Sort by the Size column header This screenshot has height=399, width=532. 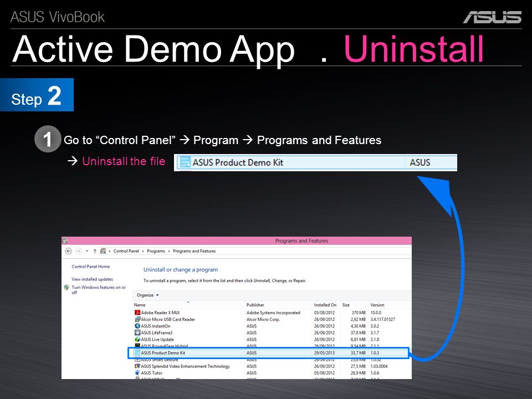(x=346, y=305)
